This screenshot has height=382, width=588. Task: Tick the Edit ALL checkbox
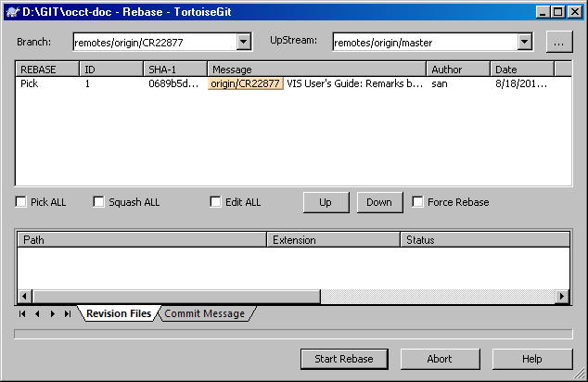click(x=215, y=202)
